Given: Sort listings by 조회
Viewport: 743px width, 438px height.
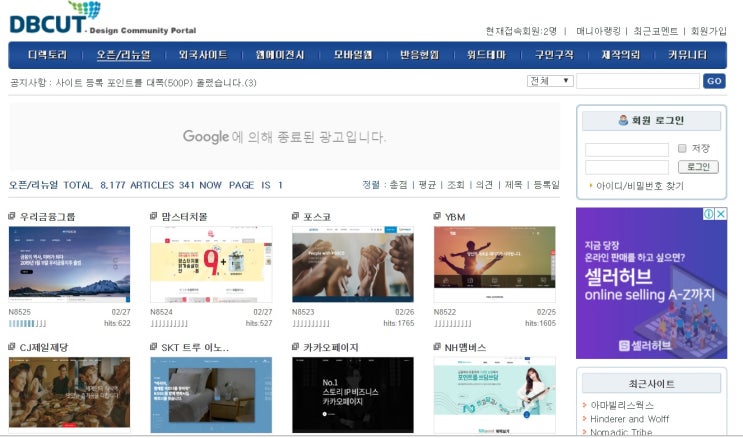Looking at the screenshot, I should [x=456, y=185].
